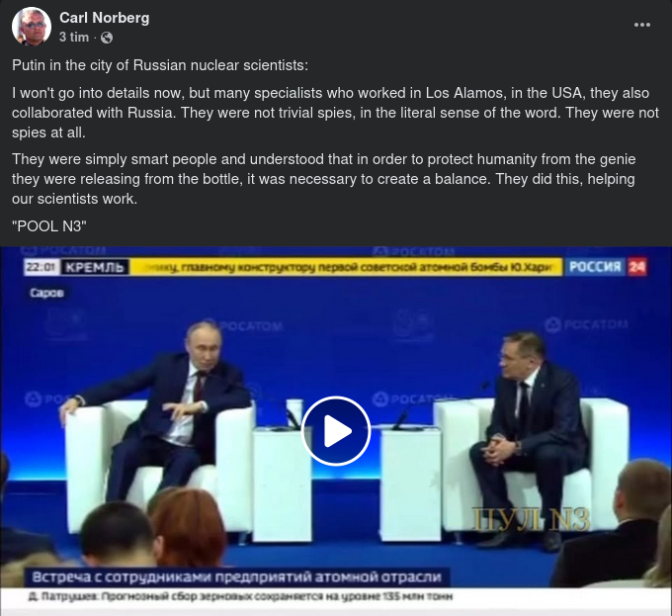This screenshot has width=672, height=616.
Task: Click the Los Alamos paragraph text
Action: 335,113
